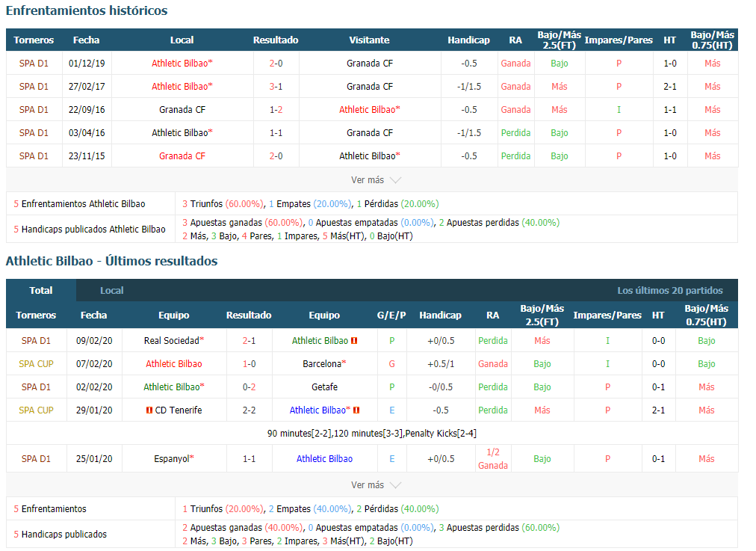
Task: Click red card icon after Athletic Bilbao, 29/01/20 row
Action: 356,410
